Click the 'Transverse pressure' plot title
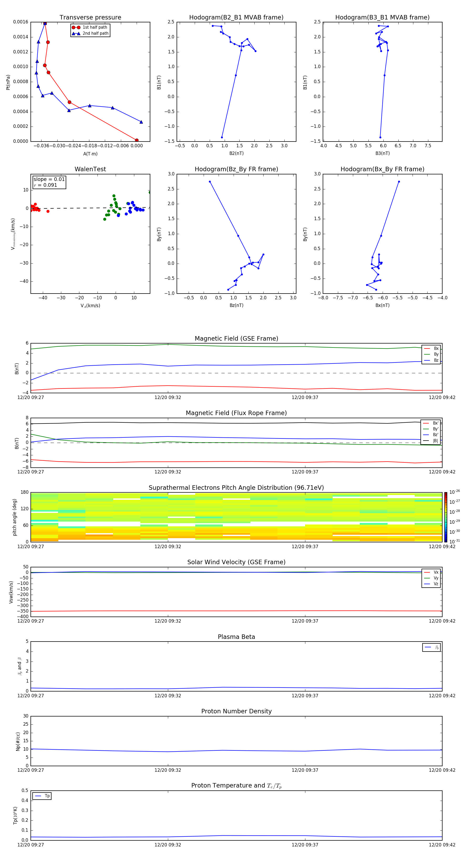 [90, 18]
